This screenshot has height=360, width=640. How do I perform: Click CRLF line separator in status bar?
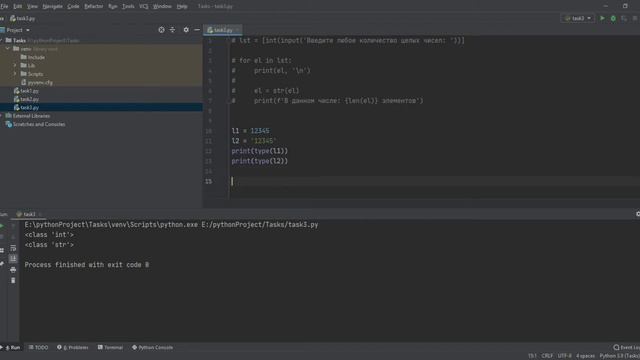(x=547, y=356)
